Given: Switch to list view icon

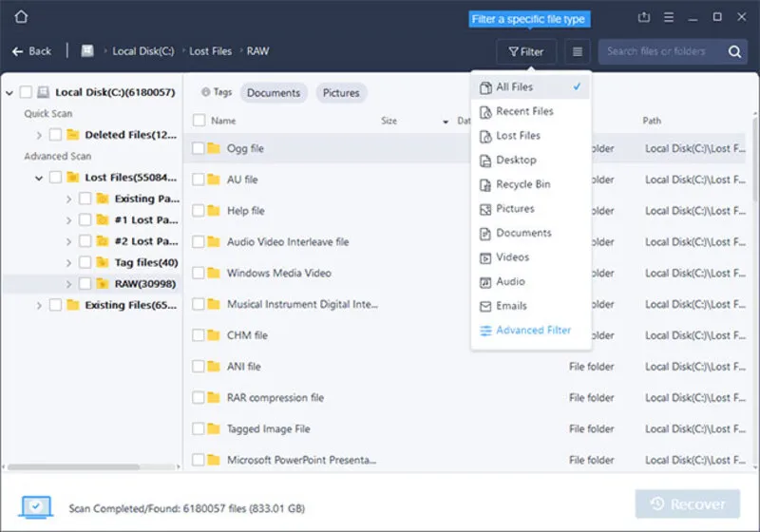Looking at the screenshot, I should [578, 52].
